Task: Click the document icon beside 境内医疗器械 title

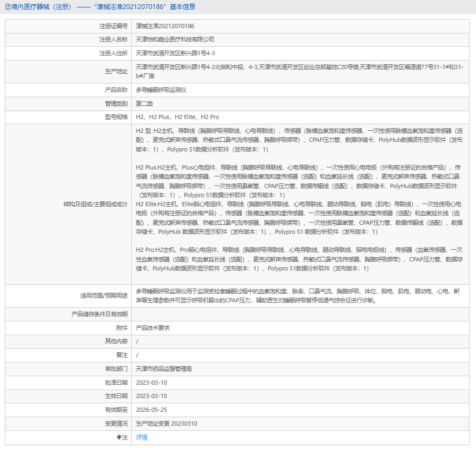Action: click(x=7, y=7)
